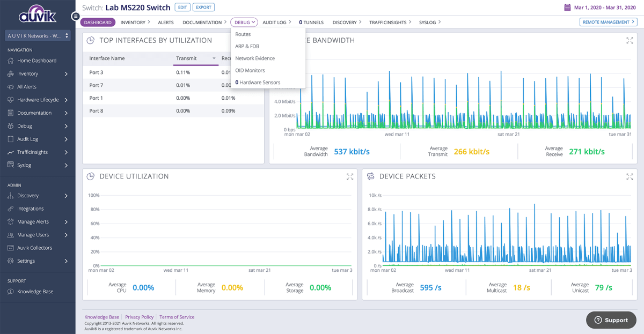Click the Debug bug icon in sidebar
Screen dimensions: 644x334
point(11,126)
